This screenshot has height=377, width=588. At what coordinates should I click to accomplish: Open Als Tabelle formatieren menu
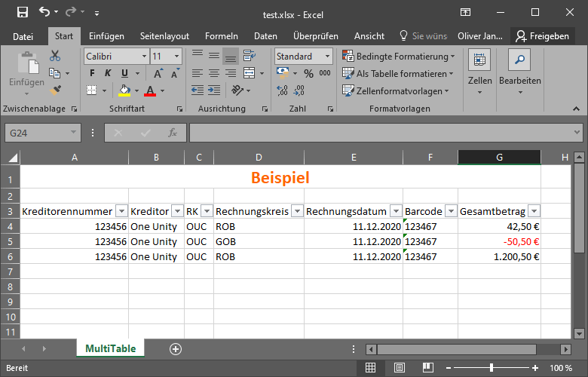tap(397, 74)
